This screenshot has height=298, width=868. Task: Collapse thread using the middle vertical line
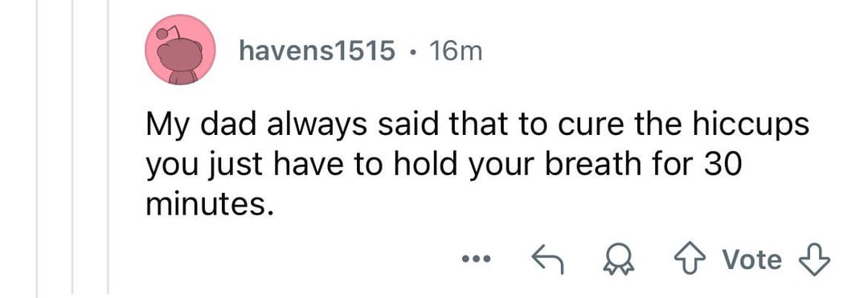click(x=72, y=149)
